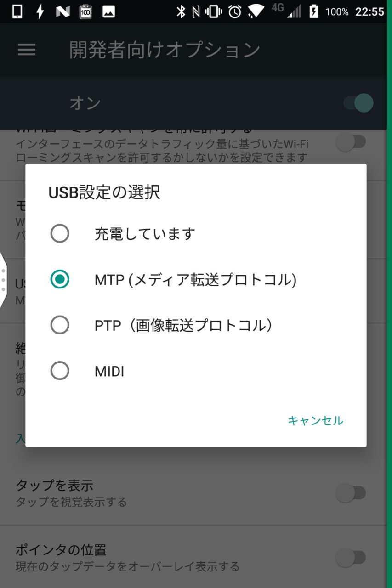The image size is (392, 588).
Task: Toggle the ポインタの位置 switch
Action: tap(351, 558)
